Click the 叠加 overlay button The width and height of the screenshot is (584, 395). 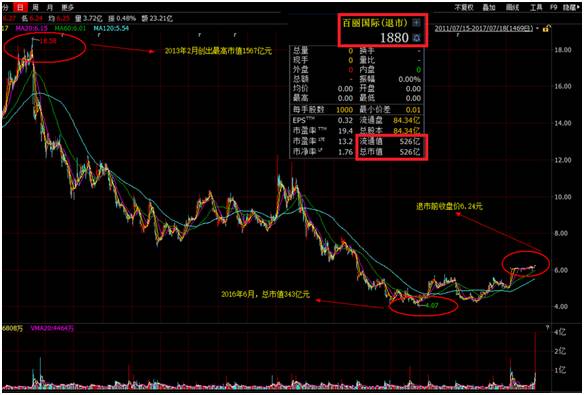(x=489, y=7)
